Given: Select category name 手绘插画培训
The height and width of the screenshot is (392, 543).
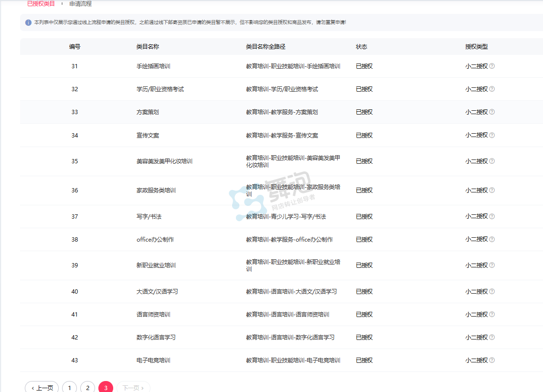Looking at the screenshot, I should point(153,66).
